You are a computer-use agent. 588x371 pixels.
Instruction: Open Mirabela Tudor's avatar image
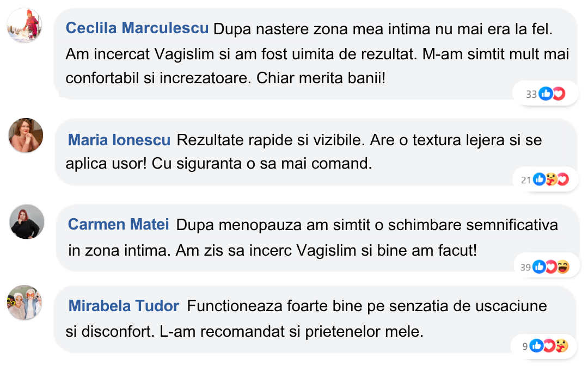[x=24, y=302]
